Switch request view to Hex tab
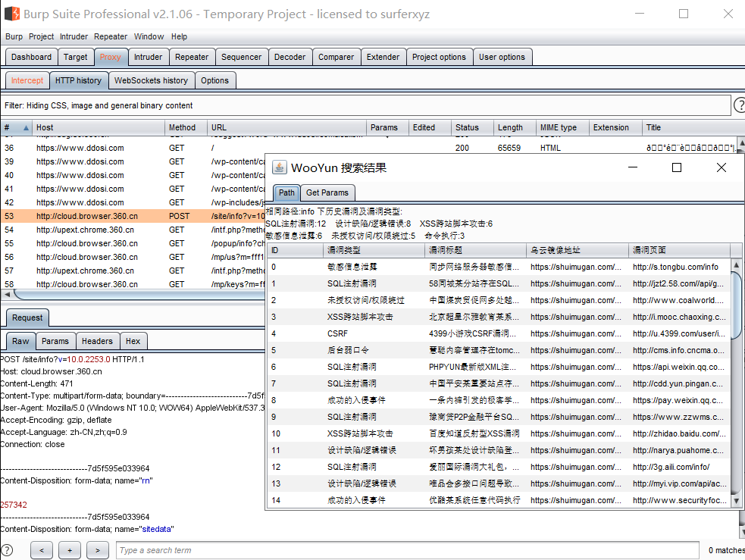 (133, 341)
